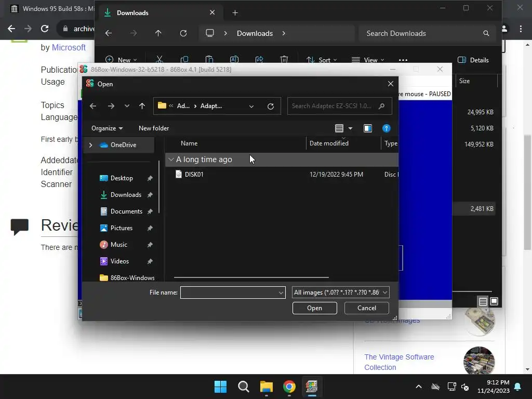Click the Rename icon in Explorer toolbar
The image size is (532, 399).
[x=234, y=60]
